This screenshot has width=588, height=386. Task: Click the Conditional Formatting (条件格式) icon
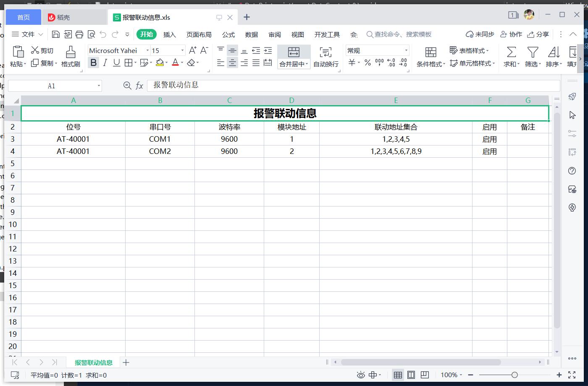[430, 52]
